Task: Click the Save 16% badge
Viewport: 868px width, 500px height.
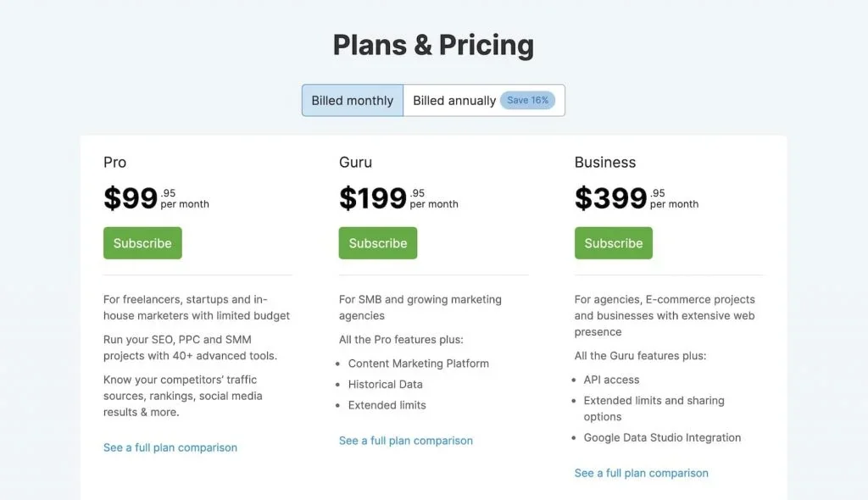Action: [x=527, y=100]
